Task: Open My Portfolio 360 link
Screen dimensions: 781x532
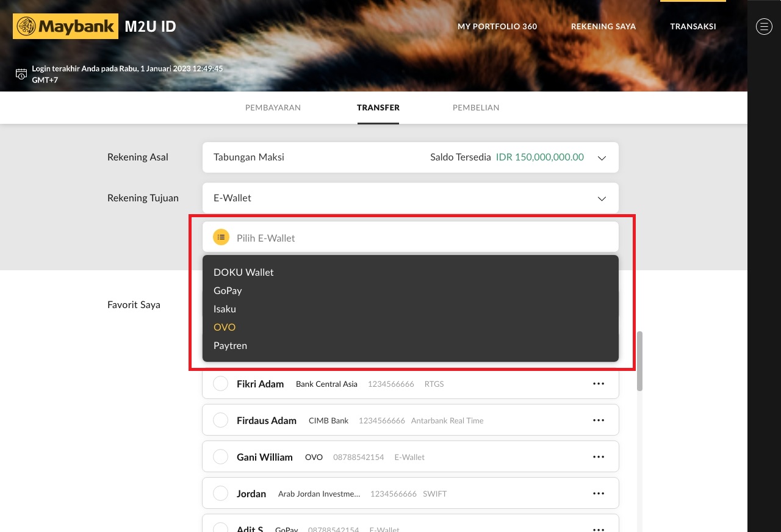Action: 497,26
